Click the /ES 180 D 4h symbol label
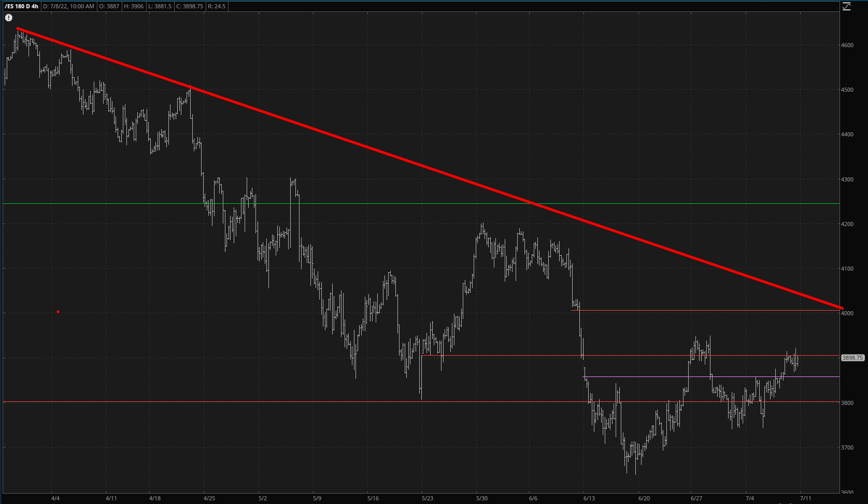 point(21,6)
